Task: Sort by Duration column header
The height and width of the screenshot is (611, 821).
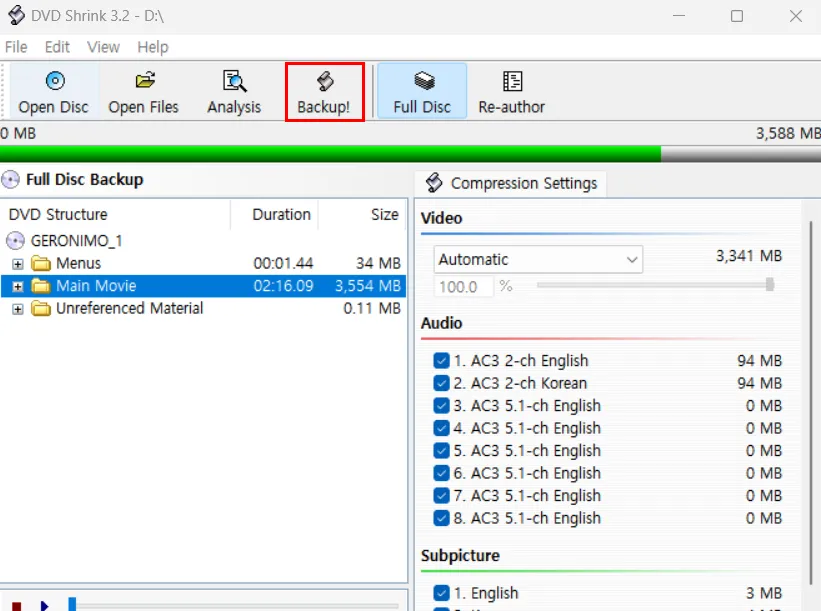Action: (x=274, y=215)
